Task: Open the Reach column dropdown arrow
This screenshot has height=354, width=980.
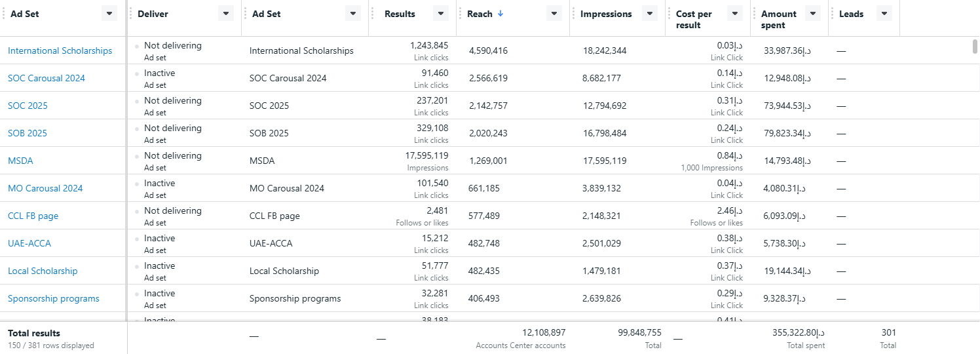Action: point(554,14)
